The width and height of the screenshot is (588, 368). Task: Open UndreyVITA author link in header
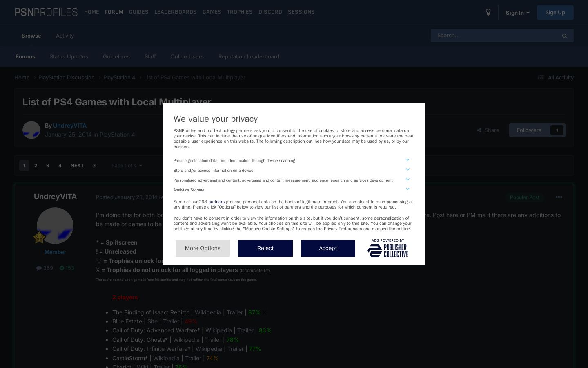70,126
